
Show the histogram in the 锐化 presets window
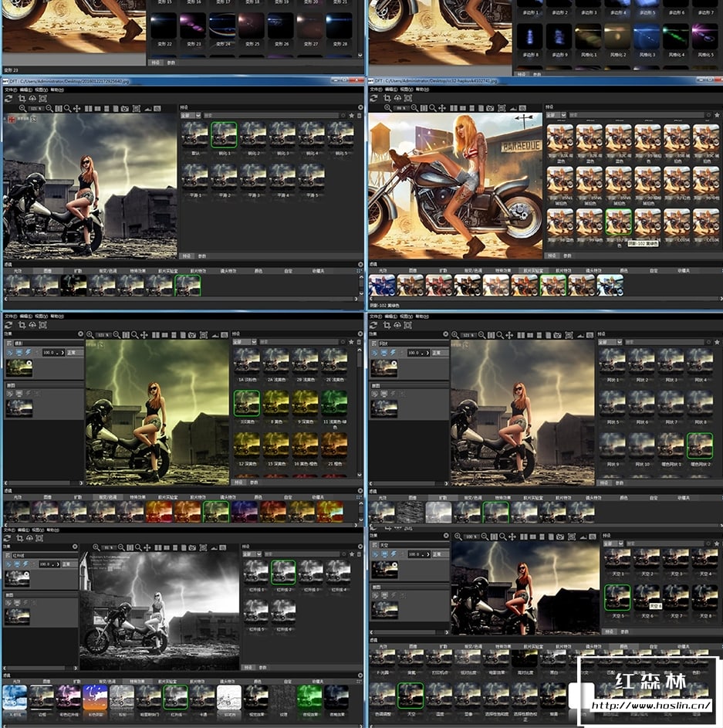pyautogui.click(x=148, y=108)
